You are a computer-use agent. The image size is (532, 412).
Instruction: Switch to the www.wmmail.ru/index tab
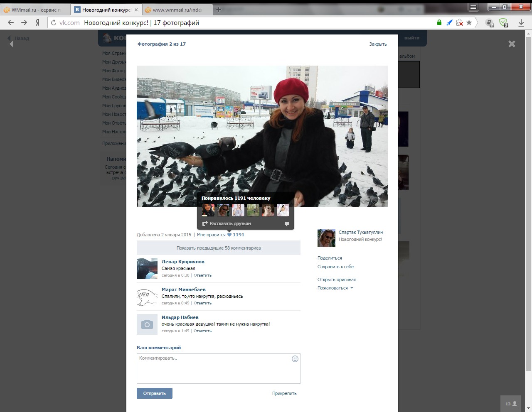(x=177, y=10)
